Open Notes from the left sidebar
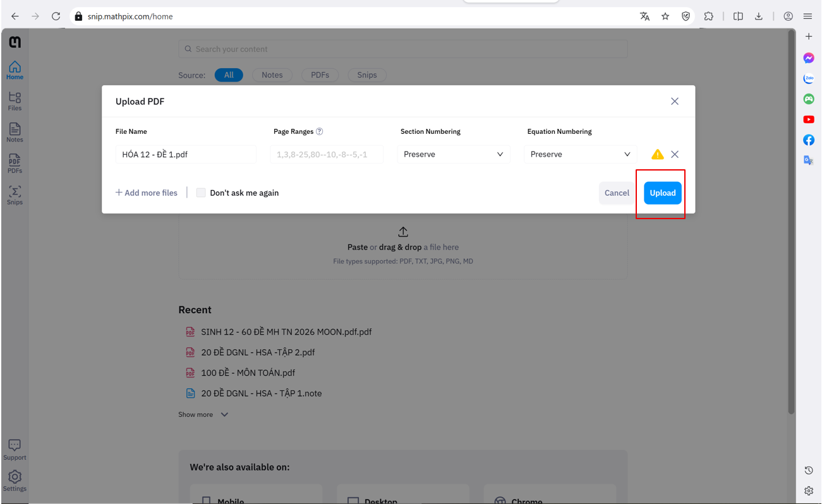The image size is (822, 504). (x=15, y=132)
